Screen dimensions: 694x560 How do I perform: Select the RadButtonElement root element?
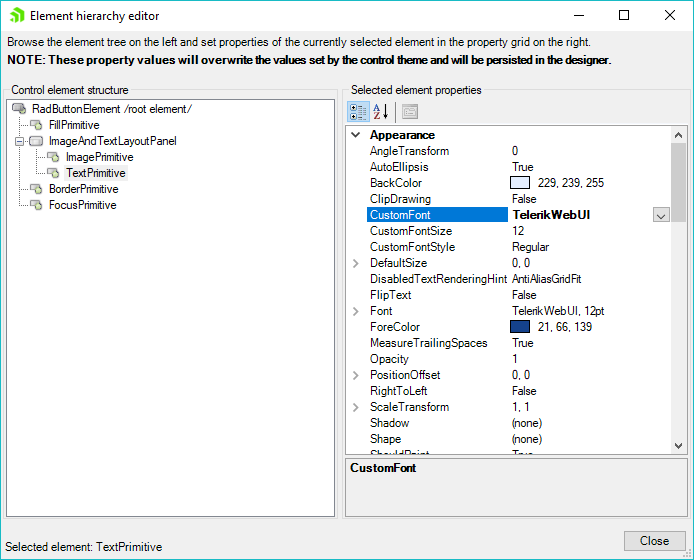pyautogui.click(x=112, y=109)
